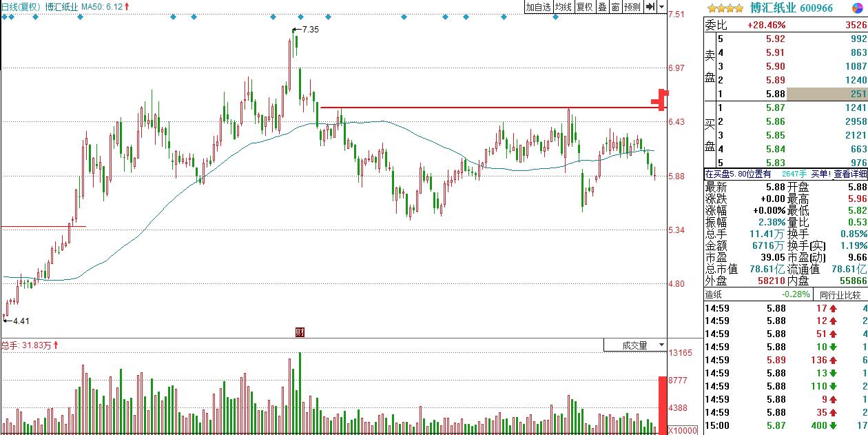Select the highlighted sell-1 volume 251
868x435 pixels.
858,94
